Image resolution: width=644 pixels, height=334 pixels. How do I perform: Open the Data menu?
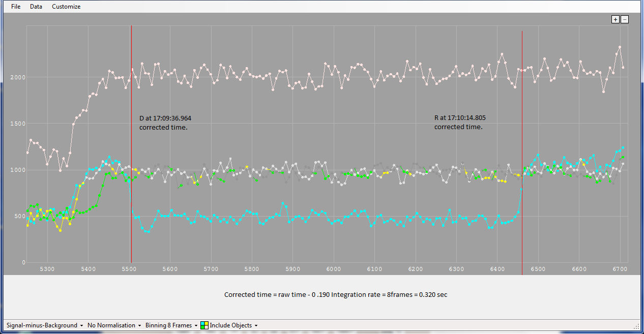click(x=36, y=7)
